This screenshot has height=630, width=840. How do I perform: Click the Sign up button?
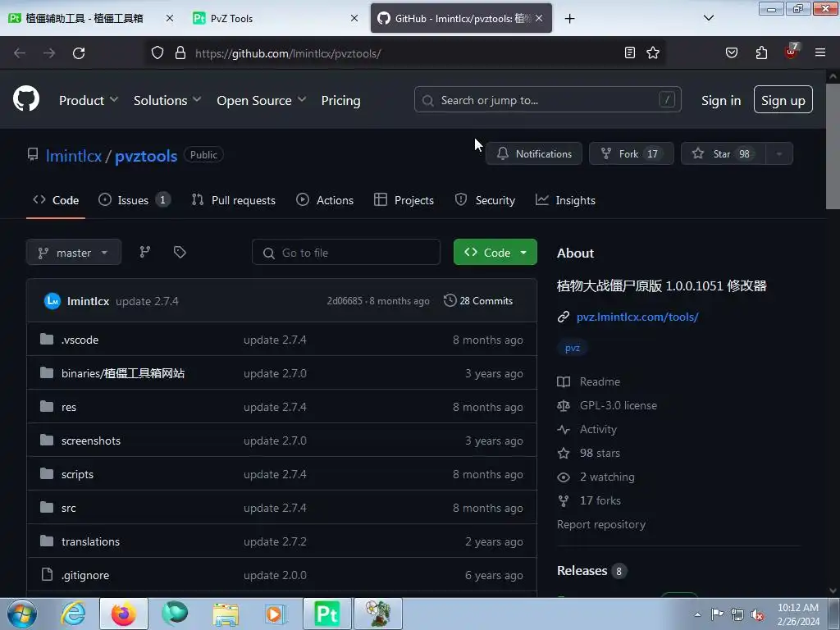(783, 99)
